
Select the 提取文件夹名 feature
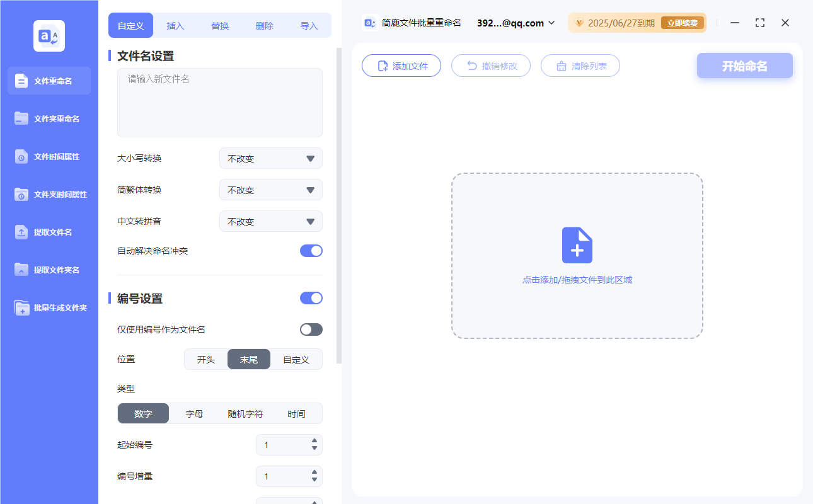point(49,270)
